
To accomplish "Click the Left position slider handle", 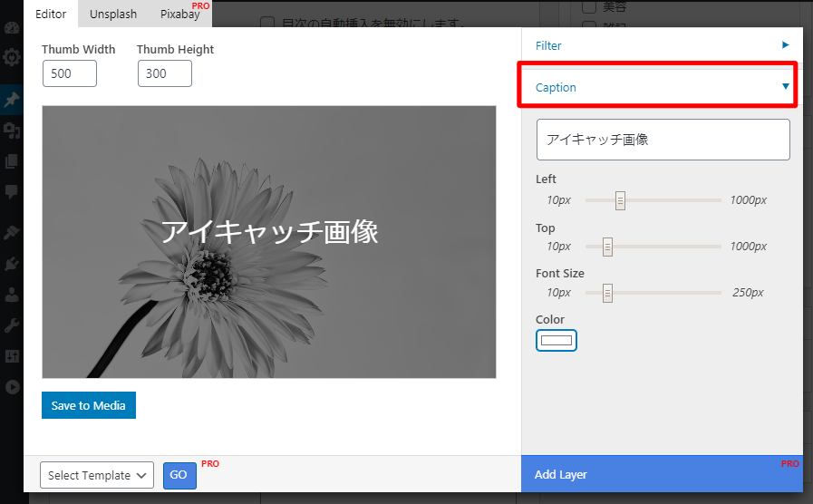I will pyautogui.click(x=620, y=200).
